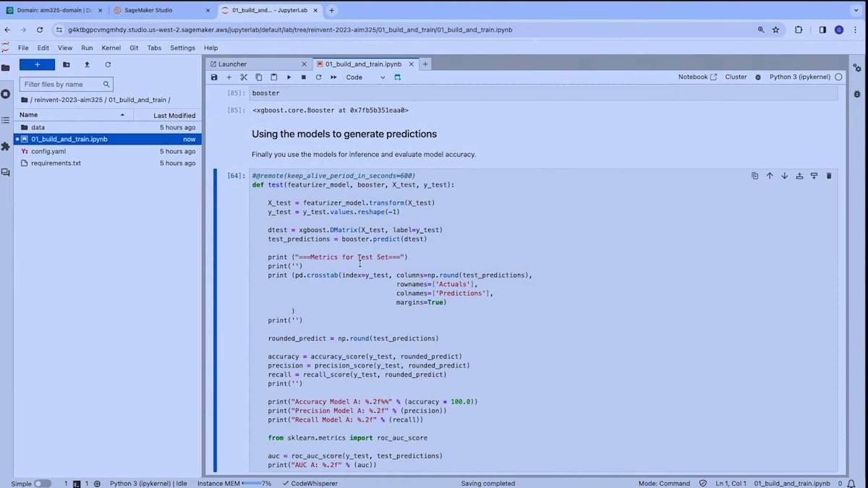Open the Edit menu
The height and width of the screenshot is (488, 868).
(43, 48)
